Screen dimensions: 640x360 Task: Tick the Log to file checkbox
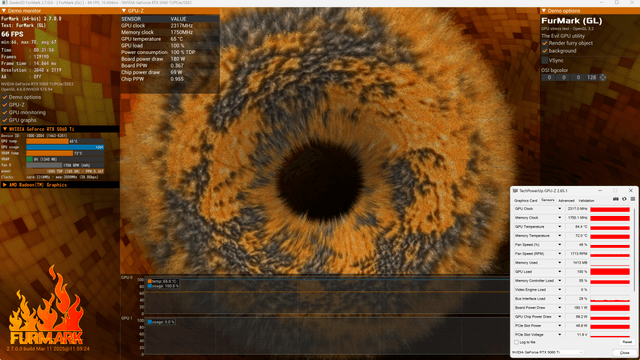point(516,342)
